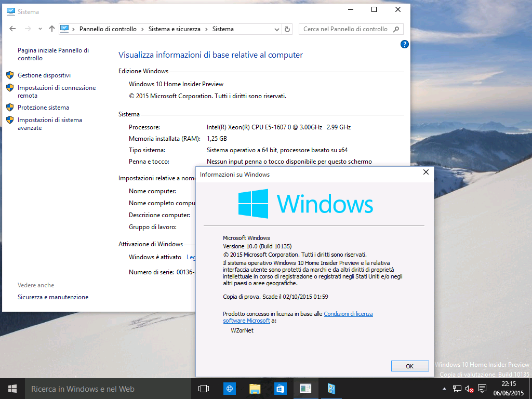Open Impostazioni di connessione remota

[x=57, y=91]
